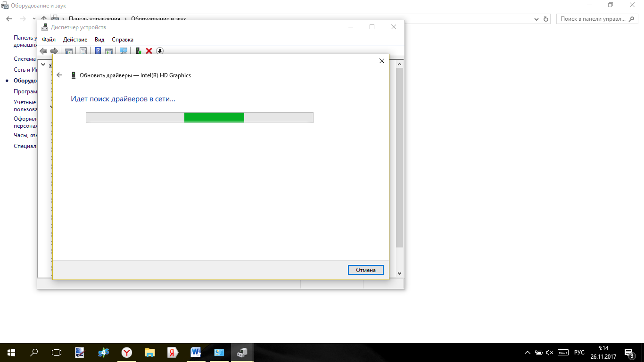Click the update driver toolbar icon

[x=139, y=51]
